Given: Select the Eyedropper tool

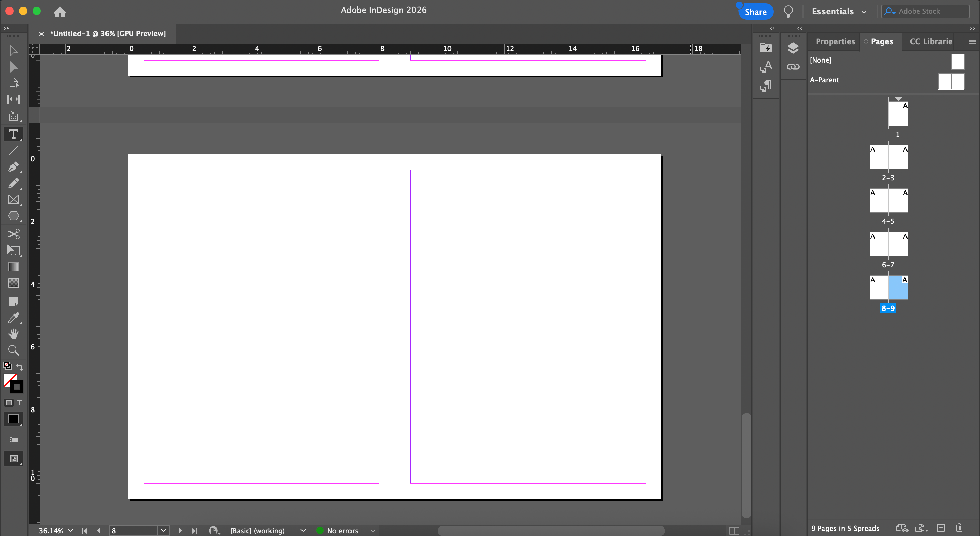Looking at the screenshot, I should [13, 317].
